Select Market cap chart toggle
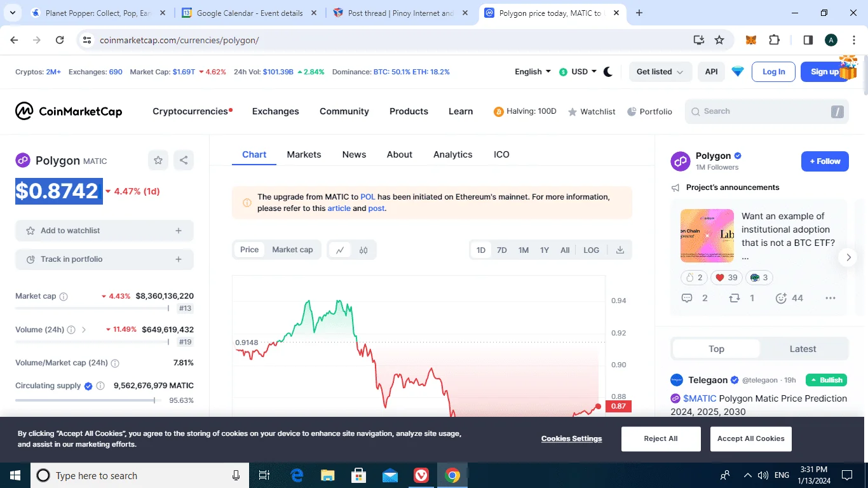This screenshot has height=488, width=868. point(292,250)
